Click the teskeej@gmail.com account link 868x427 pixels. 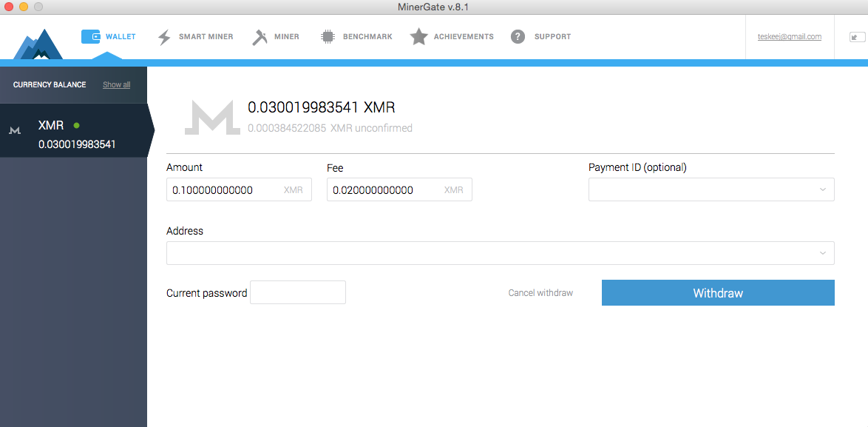pyautogui.click(x=790, y=36)
